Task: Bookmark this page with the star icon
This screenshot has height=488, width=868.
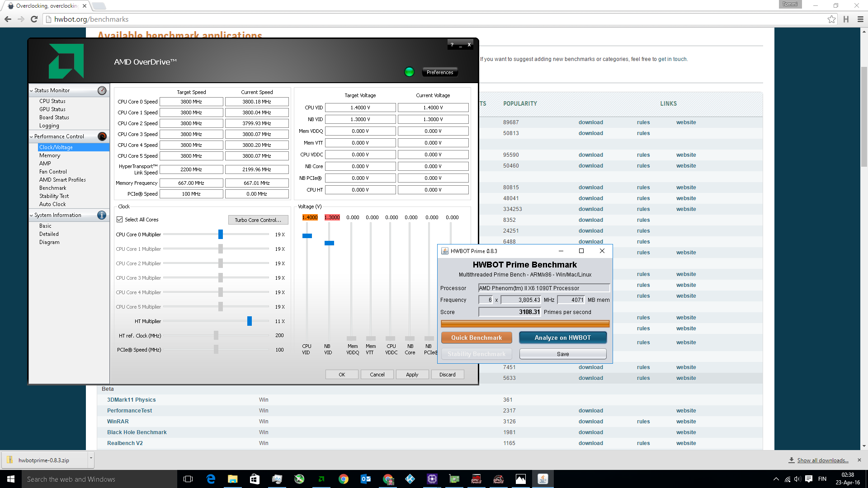Action: (831, 19)
